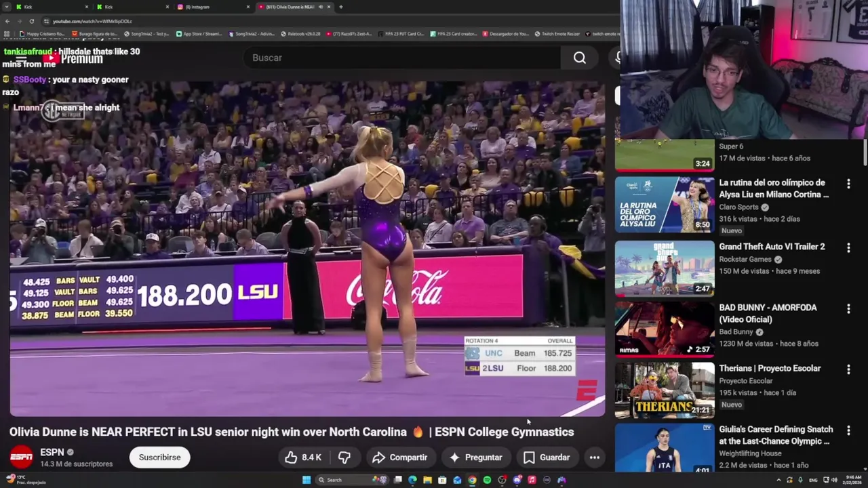The image size is (868, 488).
Task: Click the Suscribirse button
Action: pyautogui.click(x=159, y=457)
